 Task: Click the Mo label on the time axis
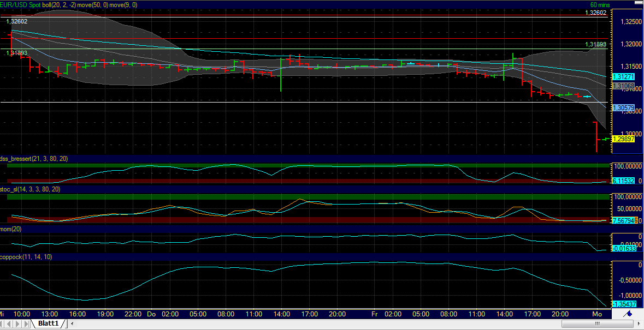click(x=597, y=314)
